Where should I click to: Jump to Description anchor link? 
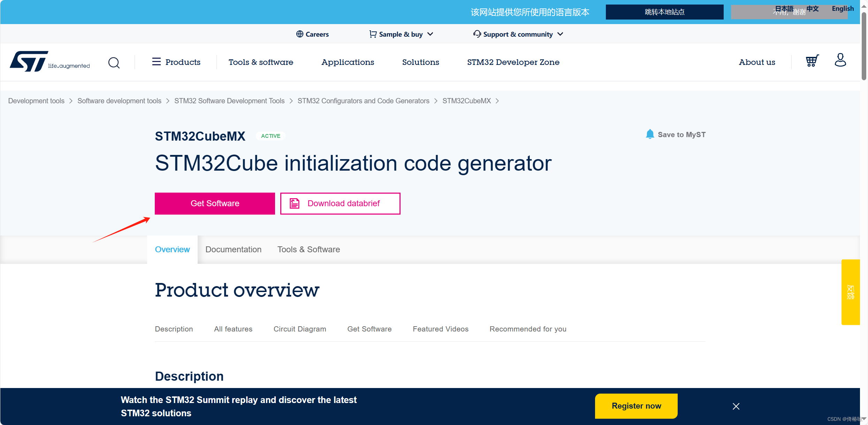174,329
